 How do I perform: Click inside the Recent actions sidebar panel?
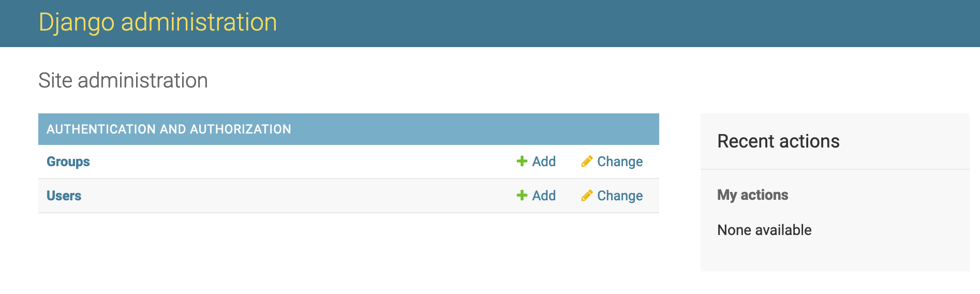[x=835, y=254]
